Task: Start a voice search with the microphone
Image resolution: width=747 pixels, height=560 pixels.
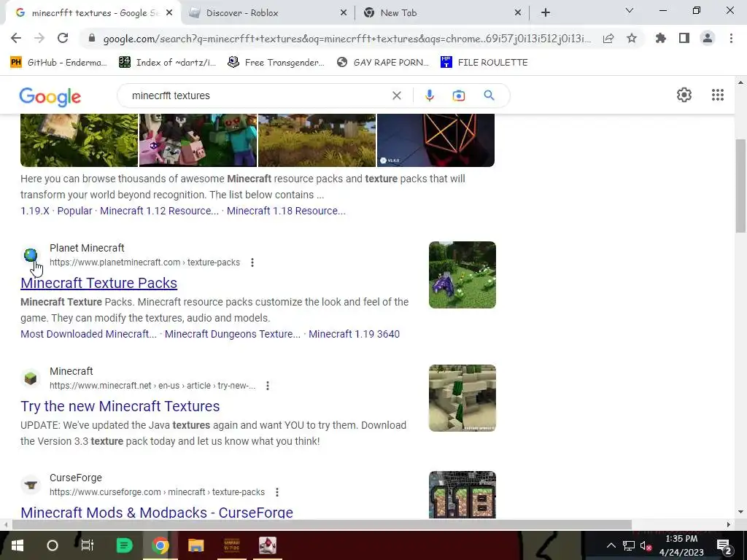Action: click(429, 96)
